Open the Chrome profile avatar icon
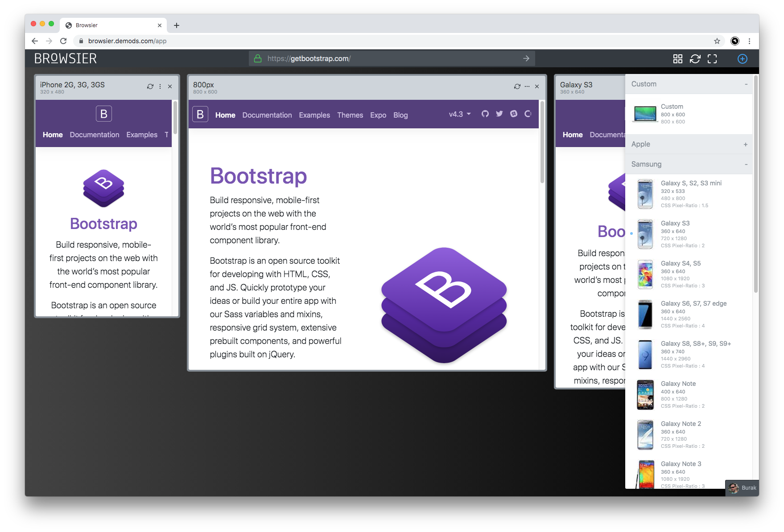Image resolution: width=784 pixels, height=532 pixels. coord(735,41)
